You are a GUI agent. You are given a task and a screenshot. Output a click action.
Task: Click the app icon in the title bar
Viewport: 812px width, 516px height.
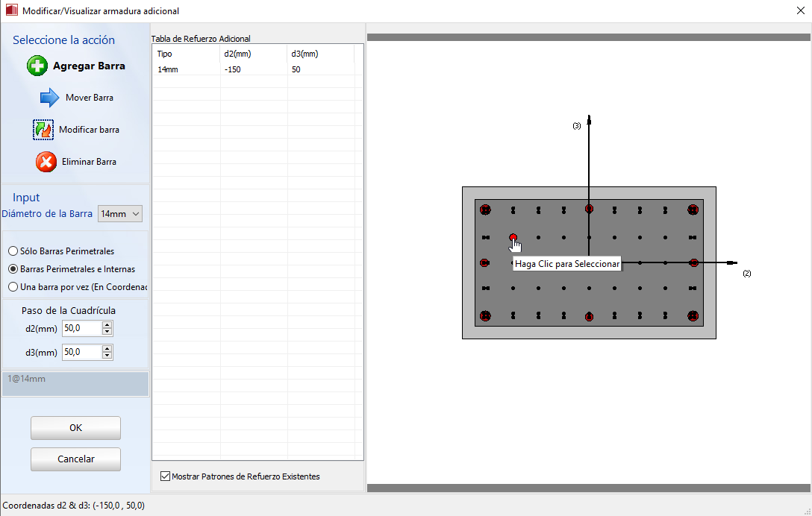click(11, 11)
